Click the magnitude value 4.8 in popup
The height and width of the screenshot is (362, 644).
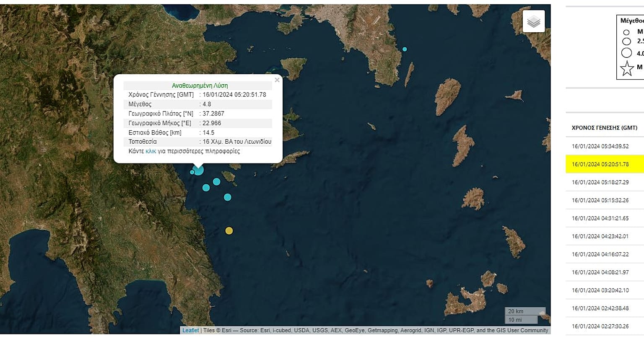click(207, 104)
